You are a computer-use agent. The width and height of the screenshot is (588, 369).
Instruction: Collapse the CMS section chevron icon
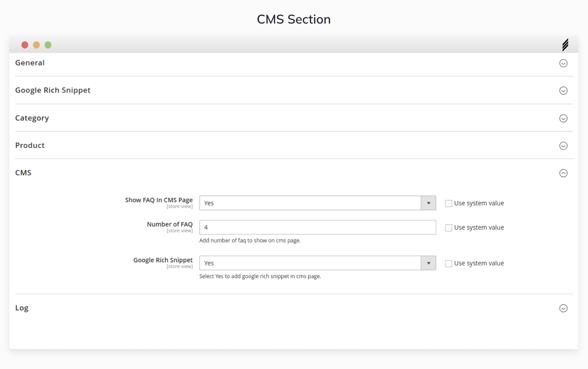click(563, 173)
